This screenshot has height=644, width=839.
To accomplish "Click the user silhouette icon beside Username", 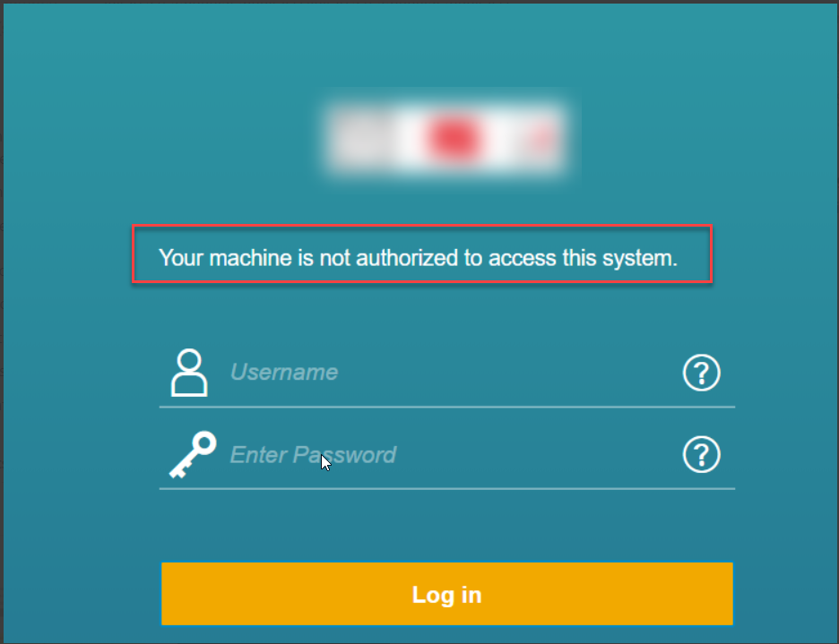I will 189,373.
